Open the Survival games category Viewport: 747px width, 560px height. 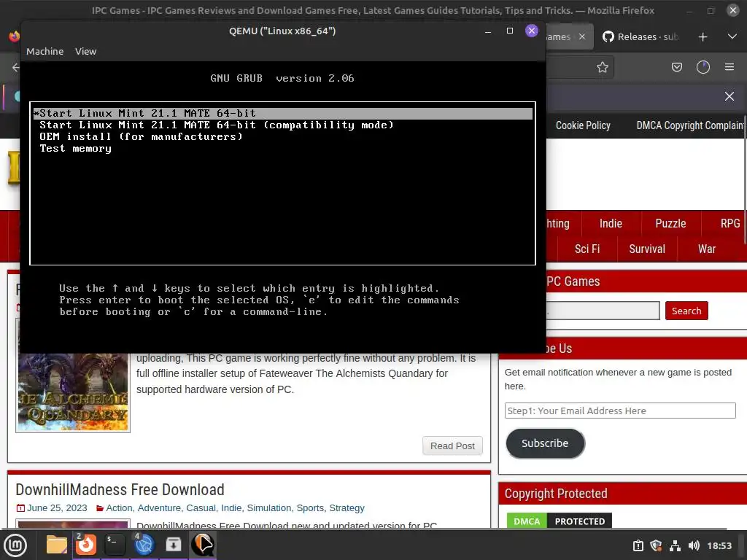[x=646, y=249]
